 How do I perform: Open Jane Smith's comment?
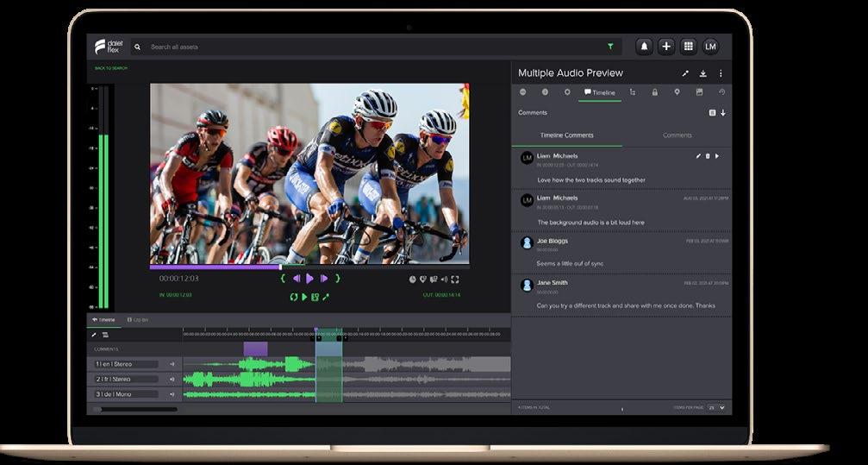[621, 295]
